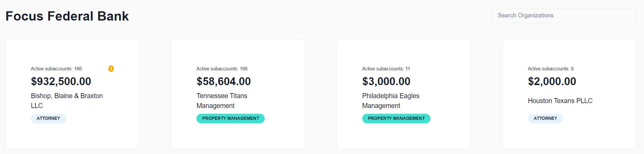Click Active subaccounts: 11 label
Screen dimensions: 644x154
386,69
